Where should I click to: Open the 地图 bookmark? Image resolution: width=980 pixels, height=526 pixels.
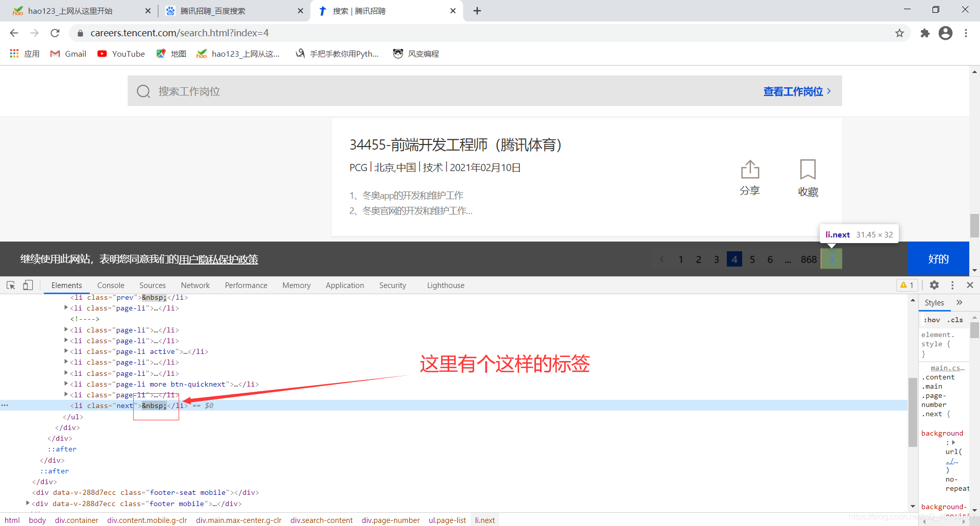pyautogui.click(x=171, y=54)
